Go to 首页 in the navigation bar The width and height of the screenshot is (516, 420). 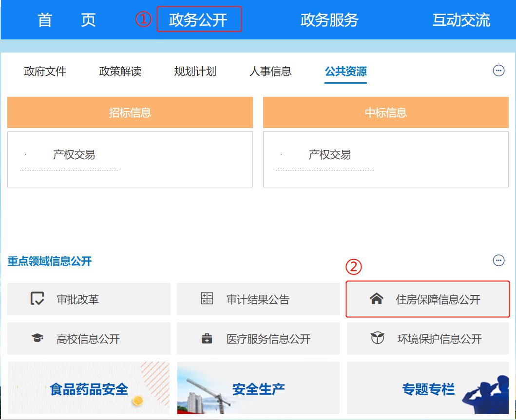67,20
